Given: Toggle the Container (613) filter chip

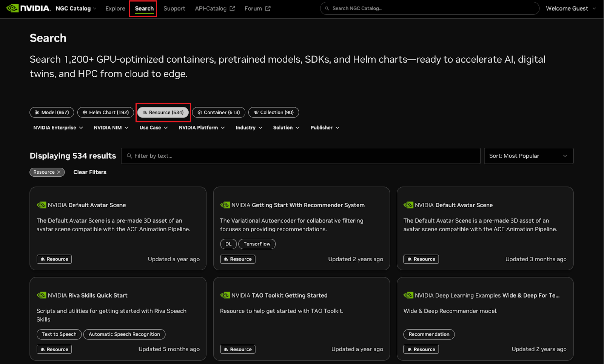Looking at the screenshot, I should [x=219, y=112].
